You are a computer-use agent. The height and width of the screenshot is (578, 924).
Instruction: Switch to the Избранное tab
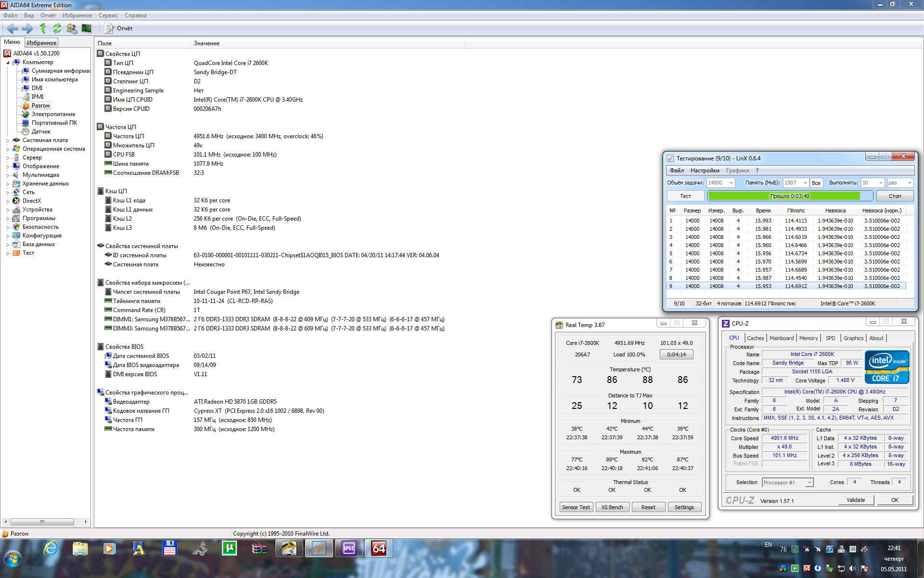tap(41, 43)
